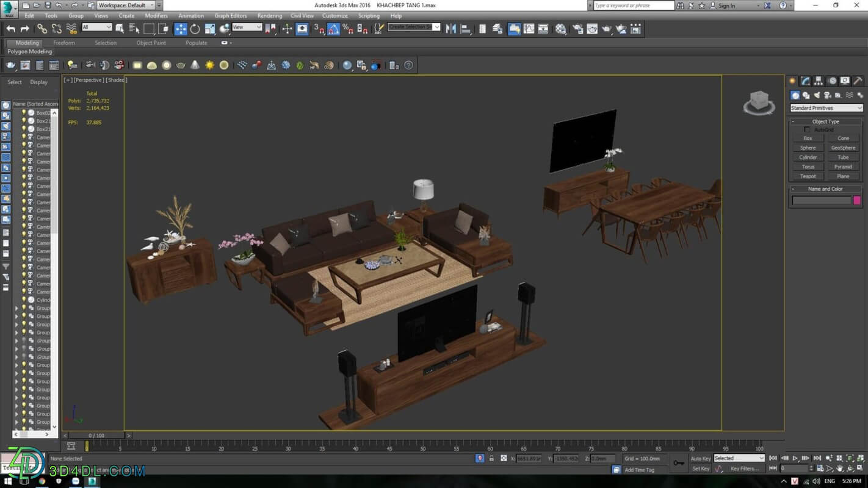The height and width of the screenshot is (488, 868).
Task: Activate the Select and Move tool
Action: pyautogui.click(x=181, y=29)
